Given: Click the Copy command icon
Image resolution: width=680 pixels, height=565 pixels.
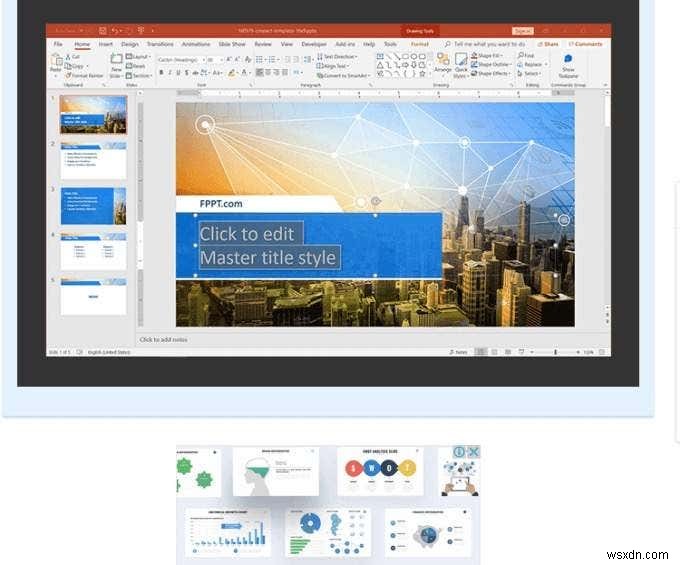Looking at the screenshot, I should click(68, 66).
